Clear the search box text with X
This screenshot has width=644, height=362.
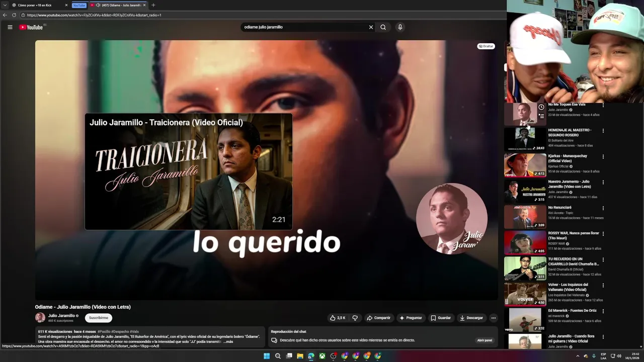pyautogui.click(x=371, y=27)
